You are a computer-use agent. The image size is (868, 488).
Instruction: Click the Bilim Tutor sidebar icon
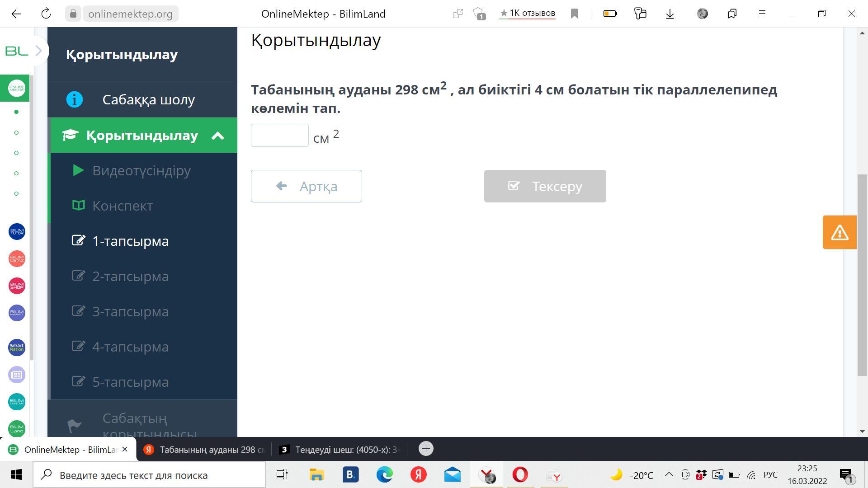point(17,232)
